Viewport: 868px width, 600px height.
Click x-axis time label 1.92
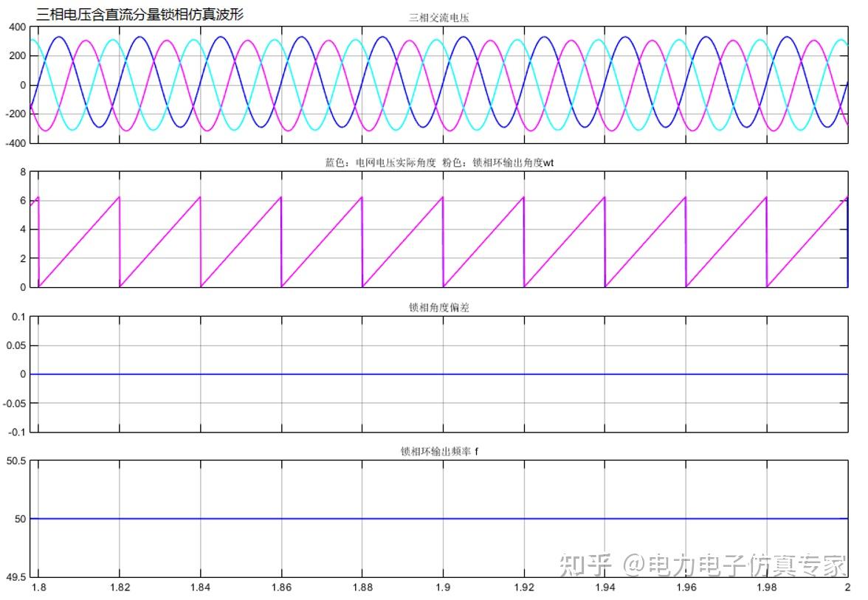[x=524, y=587]
